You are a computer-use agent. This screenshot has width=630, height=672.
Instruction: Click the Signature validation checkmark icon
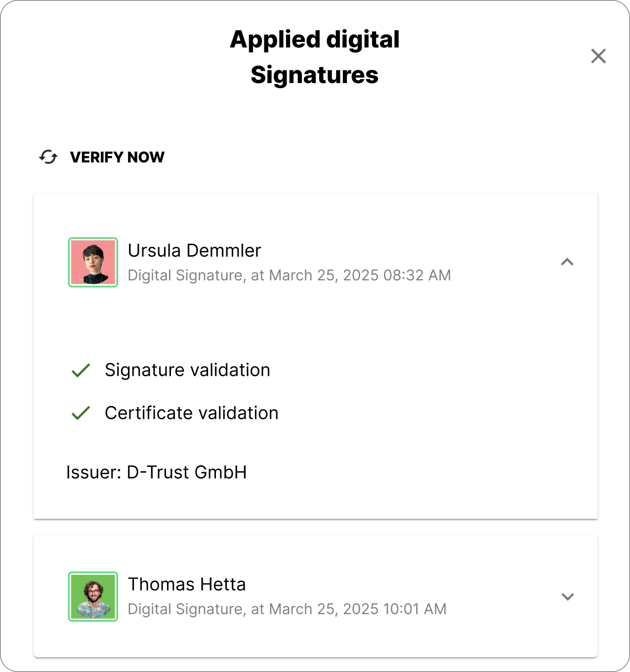[x=81, y=370]
